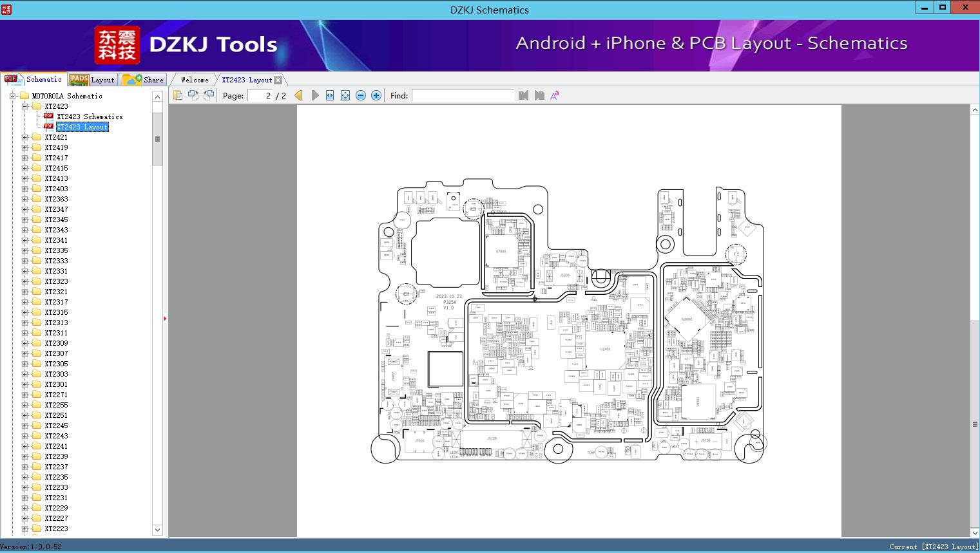
Task: Click PDF icon of XT2423 Schematics
Action: point(48,116)
